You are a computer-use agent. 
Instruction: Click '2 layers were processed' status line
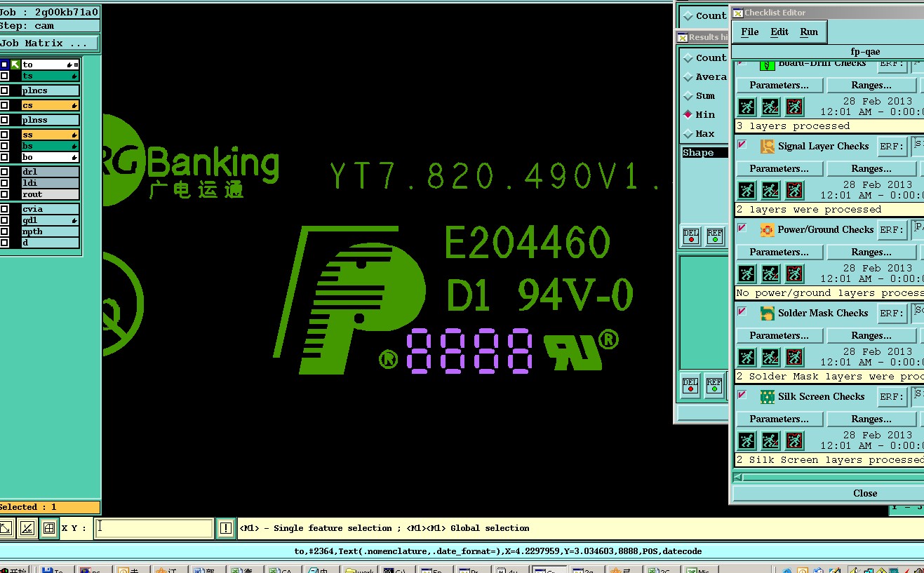pyautogui.click(x=829, y=209)
